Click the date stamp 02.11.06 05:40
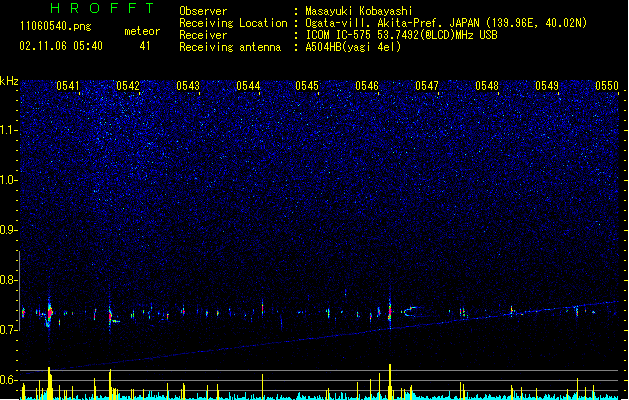The width and height of the screenshot is (629, 400). [x=61, y=46]
